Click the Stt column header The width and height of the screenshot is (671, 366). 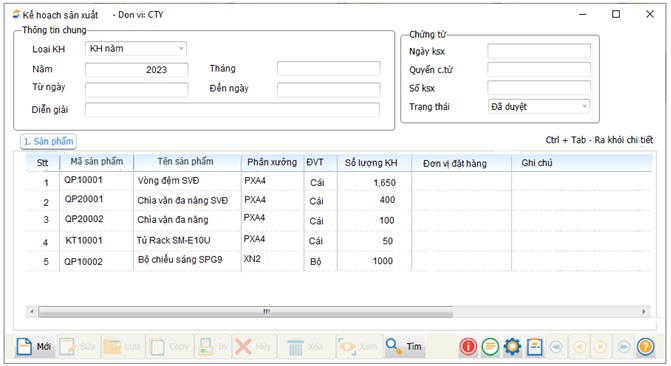tap(42, 163)
